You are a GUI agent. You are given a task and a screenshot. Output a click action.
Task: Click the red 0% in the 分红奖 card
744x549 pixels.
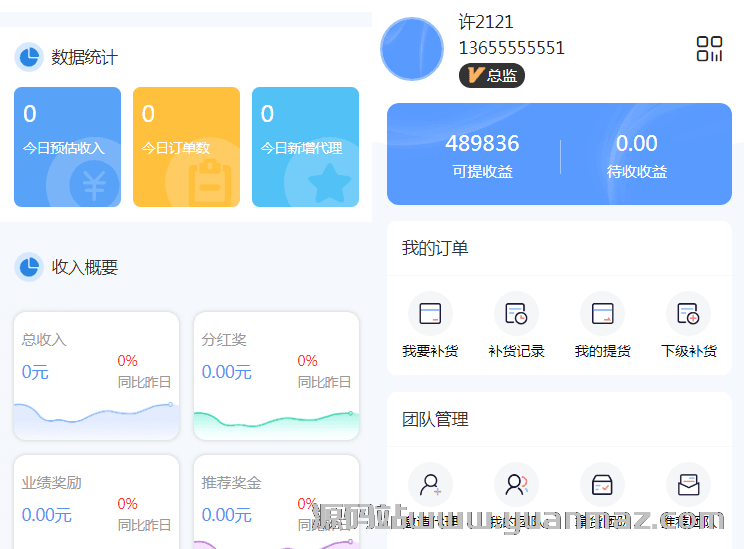307,361
